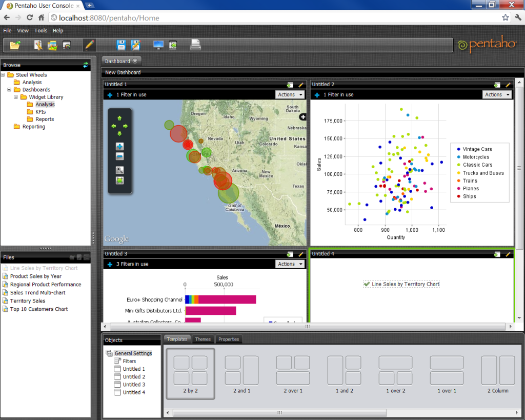525x420 pixels.
Task: Pan the map right with green arrow
Action: (x=125, y=126)
